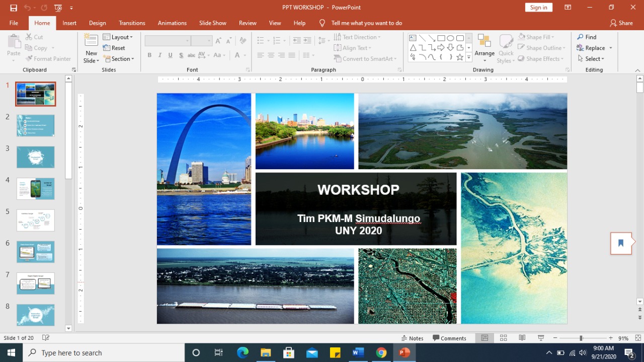Fit slide to the current window

point(638,338)
